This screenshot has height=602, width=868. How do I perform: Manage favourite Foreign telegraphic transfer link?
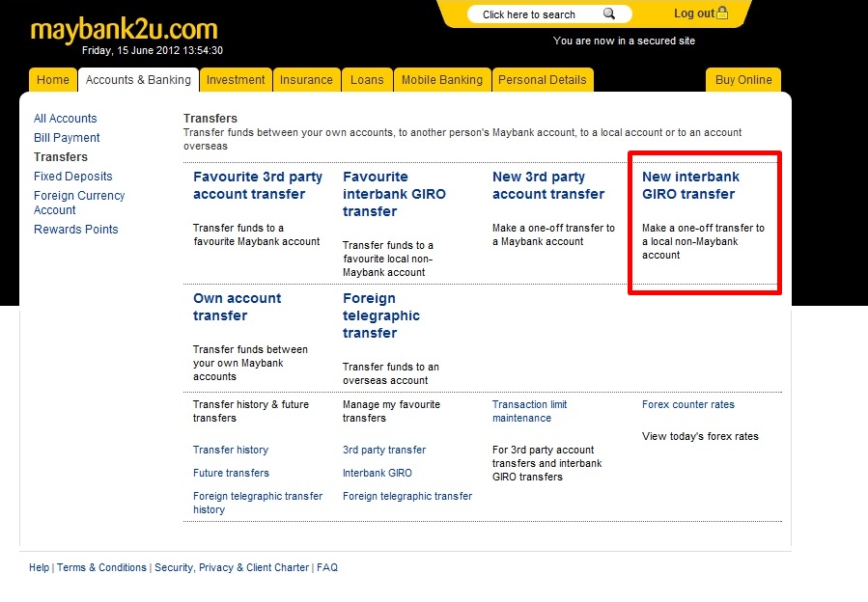point(407,496)
